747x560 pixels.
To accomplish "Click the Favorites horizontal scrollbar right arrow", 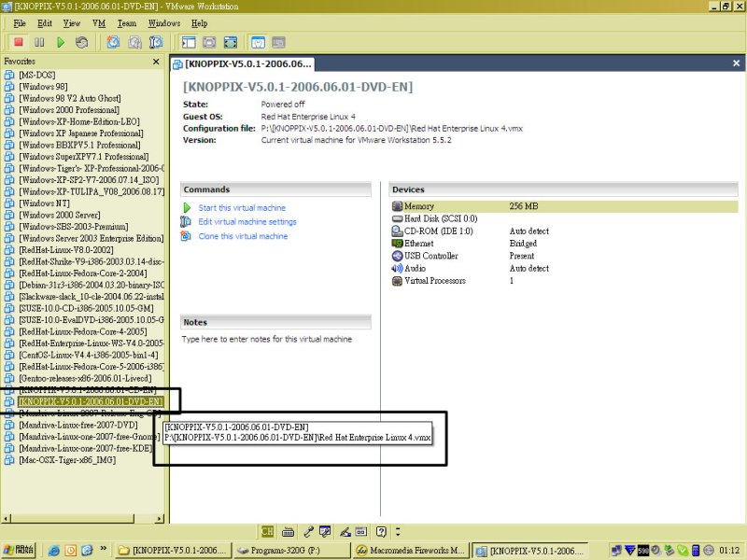I will [160, 518].
